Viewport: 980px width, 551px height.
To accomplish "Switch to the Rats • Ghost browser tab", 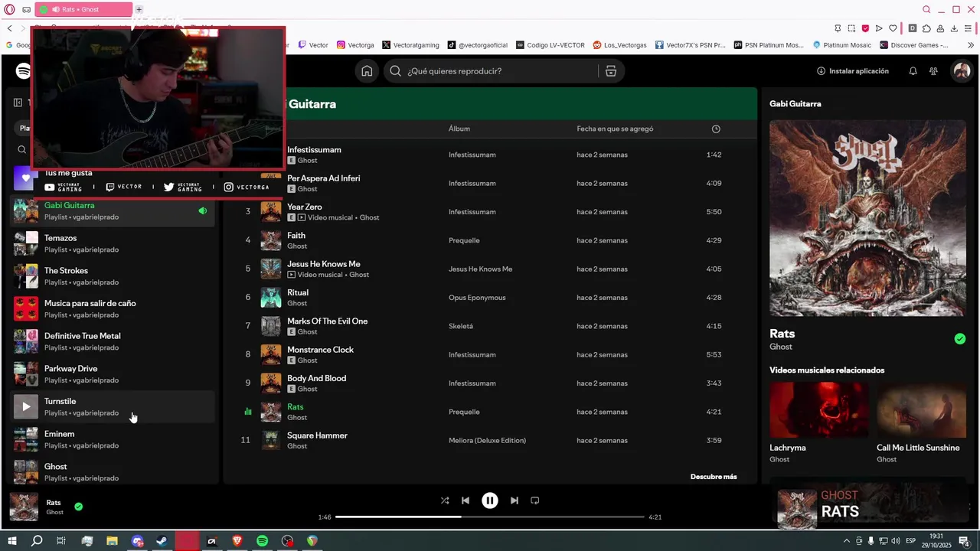I will [x=83, y=10].
